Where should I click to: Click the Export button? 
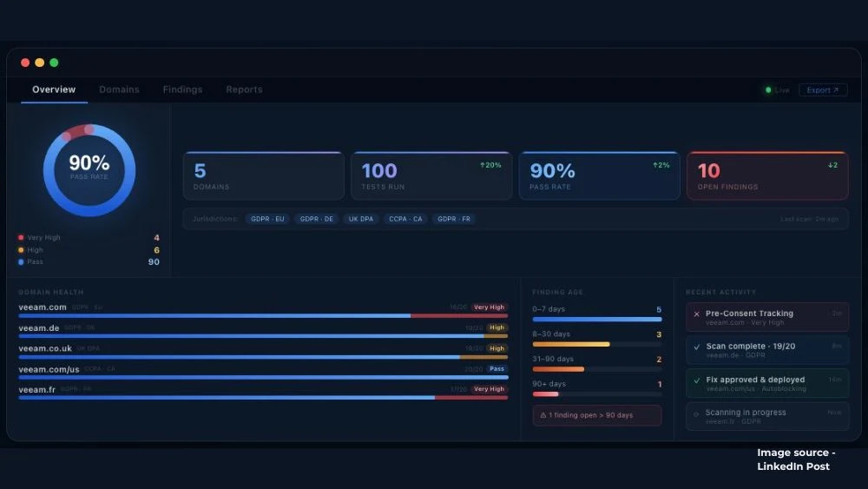click(x=823, y=89)
